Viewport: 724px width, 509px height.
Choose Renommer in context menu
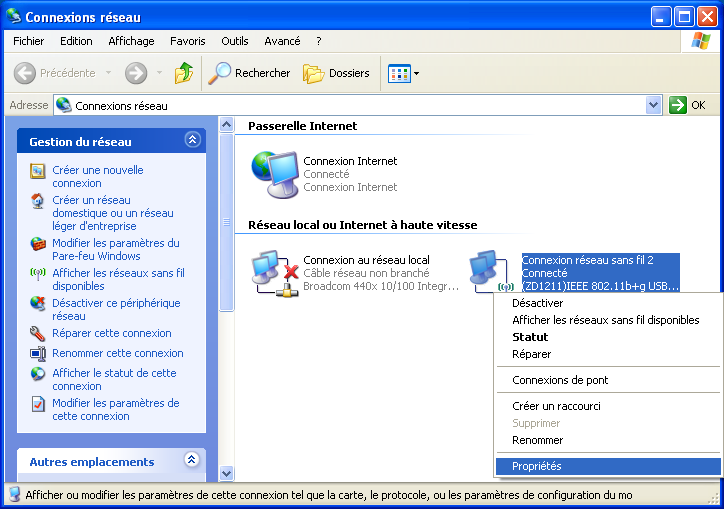tap(537, 440)
